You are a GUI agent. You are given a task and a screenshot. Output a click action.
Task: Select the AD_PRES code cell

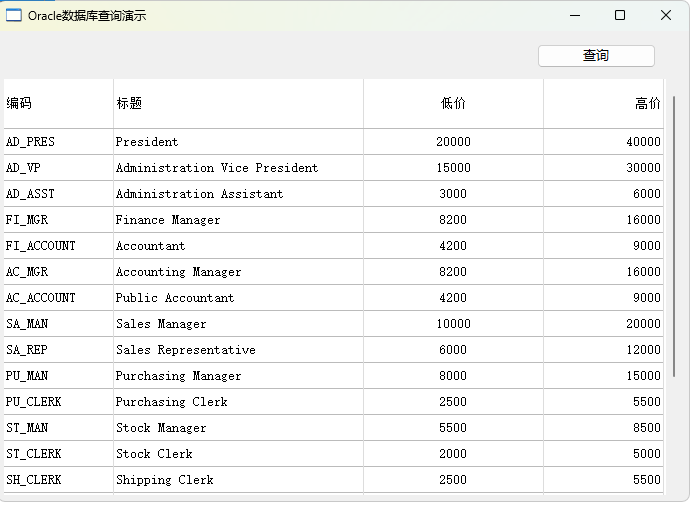(x=59, y=142)
